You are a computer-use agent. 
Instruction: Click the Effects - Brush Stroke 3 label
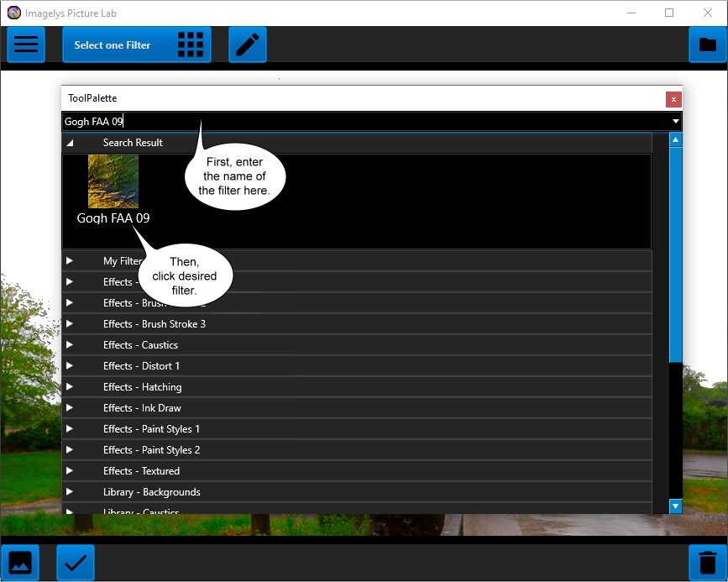tap(155, 323)
